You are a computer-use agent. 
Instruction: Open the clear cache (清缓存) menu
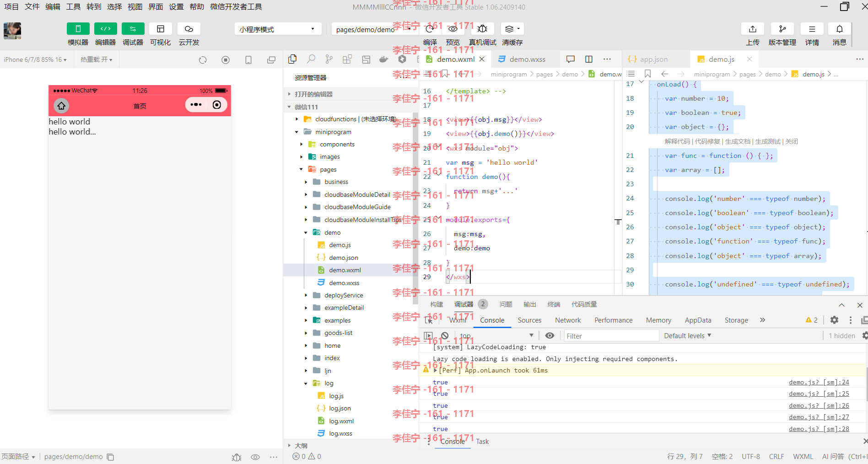pos(512,29)
